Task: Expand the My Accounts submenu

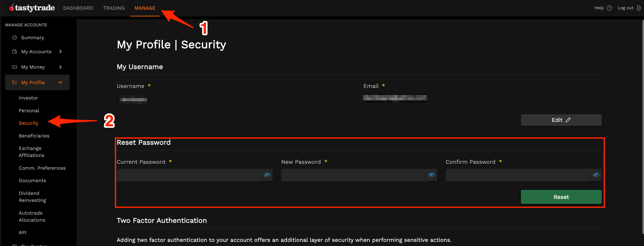Action: pyautogui.click(x=60, y=52)
